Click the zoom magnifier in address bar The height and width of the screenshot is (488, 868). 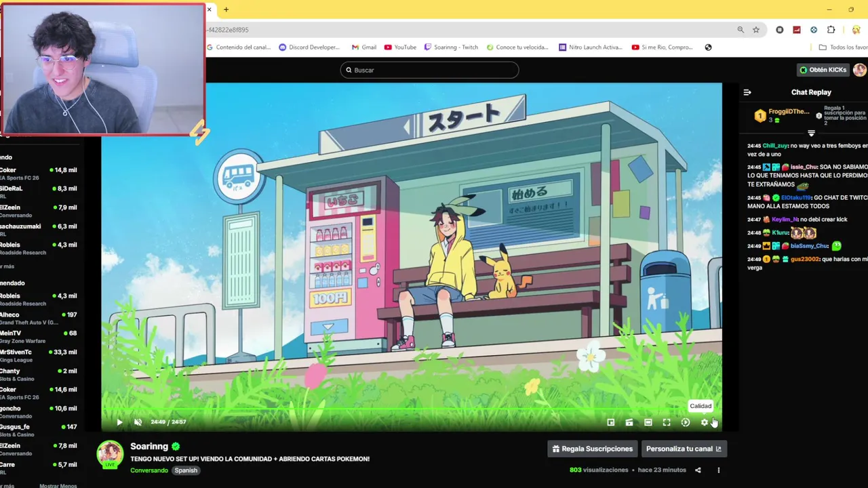click(741, 30)
